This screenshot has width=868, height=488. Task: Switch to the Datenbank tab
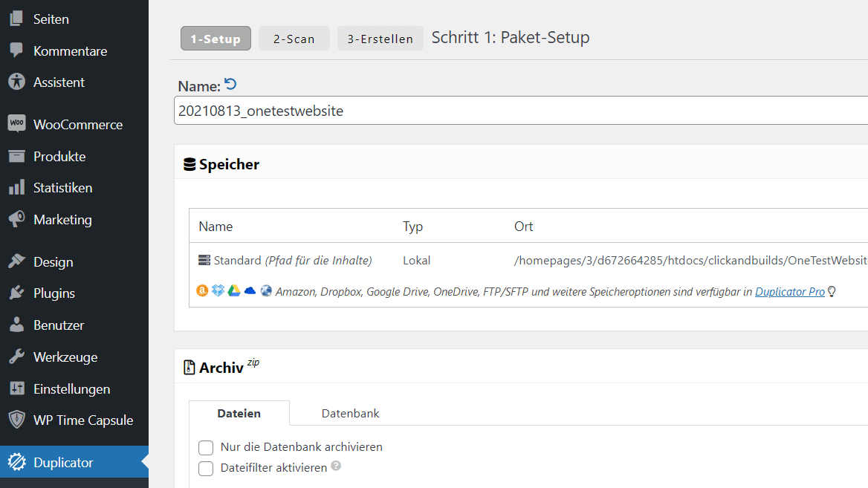click(351, 413)
